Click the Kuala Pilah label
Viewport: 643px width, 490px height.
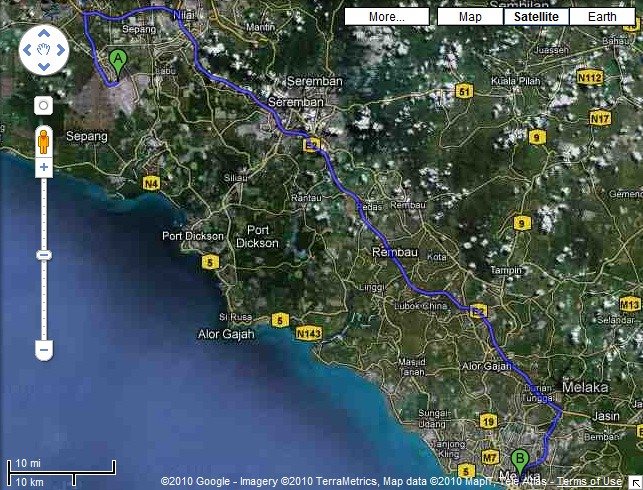[516, 81]
